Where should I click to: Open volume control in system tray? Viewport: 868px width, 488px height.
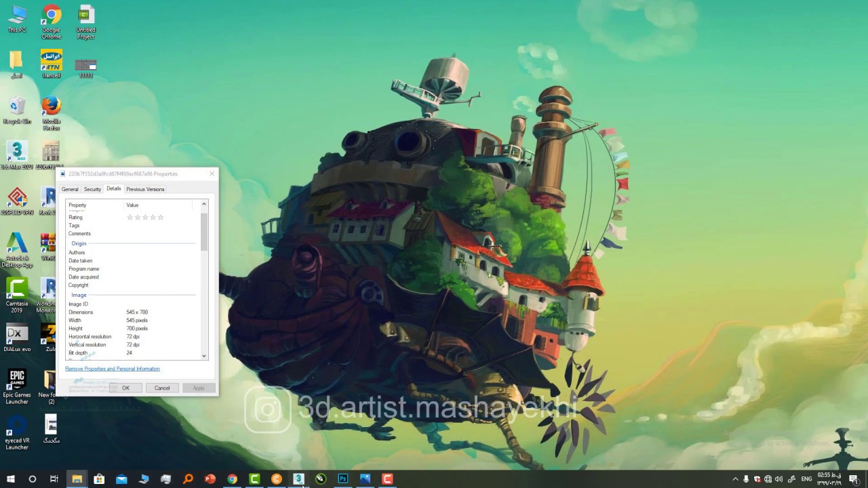(778, 479)
